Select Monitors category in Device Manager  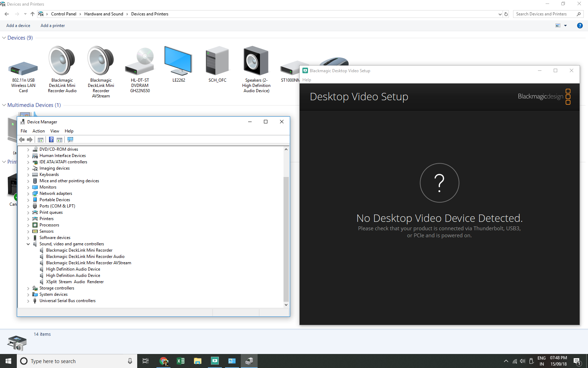point(48,187)
